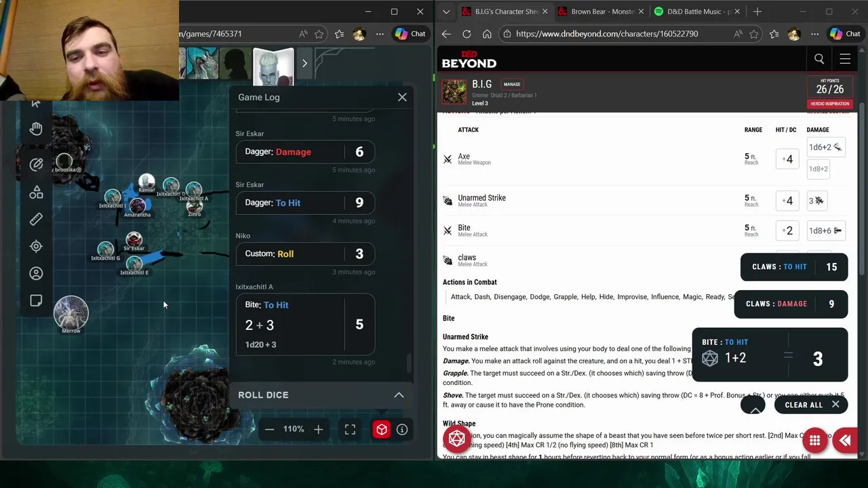Click the MANAGE character button
The width and height of the screenshot is (868, 488).
[x=512, y=84]
